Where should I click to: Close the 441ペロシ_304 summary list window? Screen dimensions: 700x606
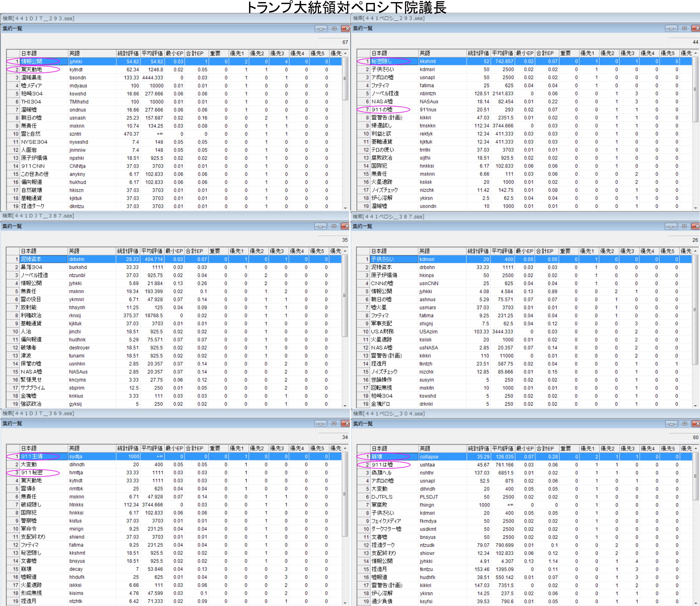(x=696, y=424)
